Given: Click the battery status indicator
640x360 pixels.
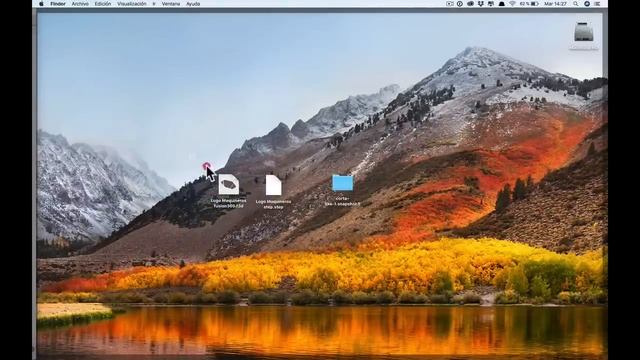Looking at the screenshot, I should (529, 4).
